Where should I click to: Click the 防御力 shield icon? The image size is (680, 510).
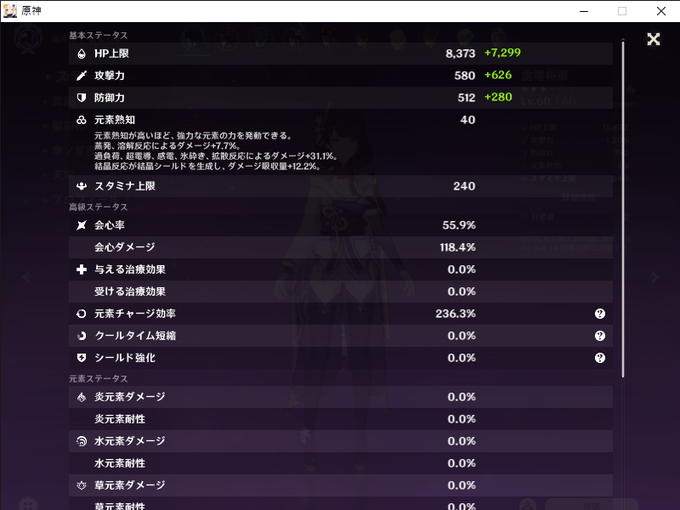click(81, 98)
